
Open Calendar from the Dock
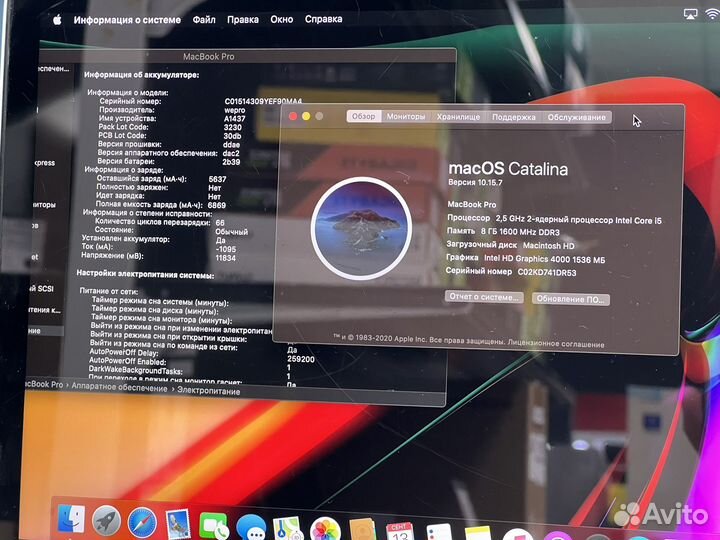click(399, 531)
